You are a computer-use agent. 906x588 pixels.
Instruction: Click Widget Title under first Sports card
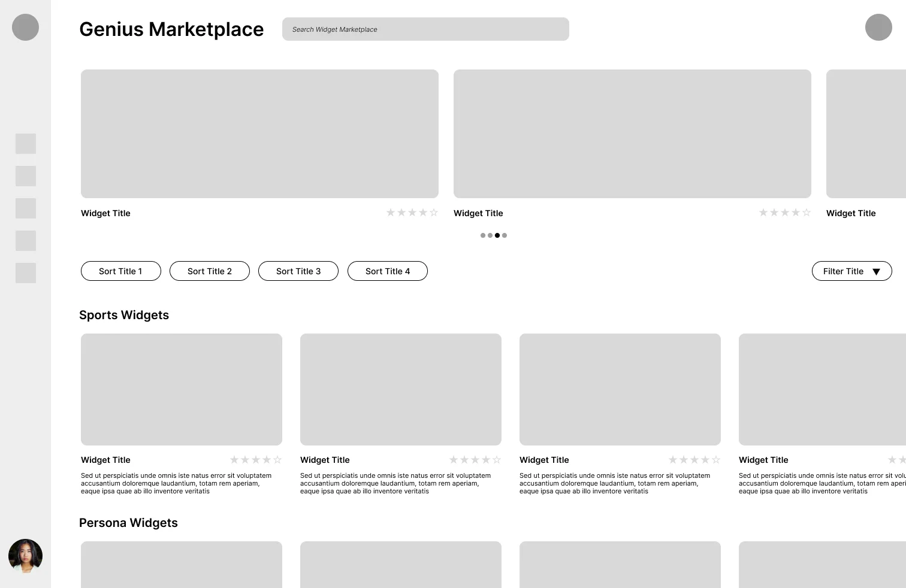(x=105, y=460)
